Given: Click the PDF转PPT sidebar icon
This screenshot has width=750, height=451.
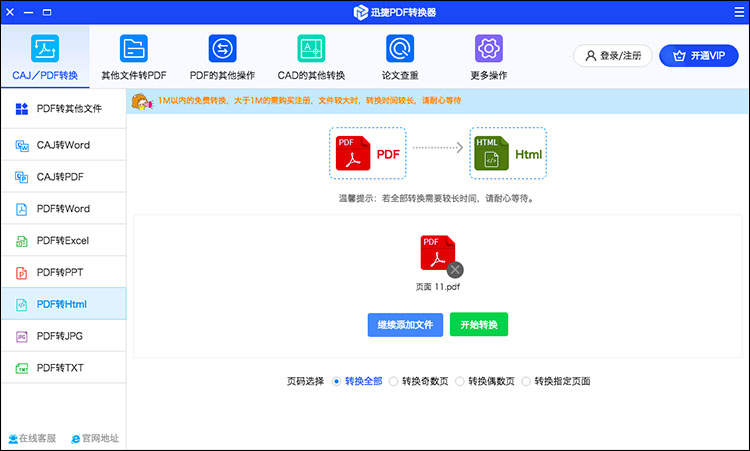Looking at the screenshot, I should click(x=22, y=273).
